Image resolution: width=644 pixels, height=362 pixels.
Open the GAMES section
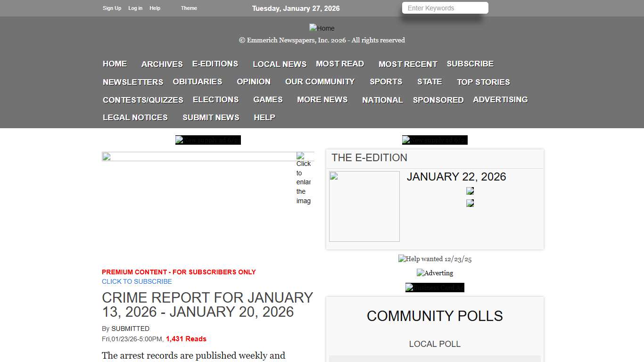(268, 99)
